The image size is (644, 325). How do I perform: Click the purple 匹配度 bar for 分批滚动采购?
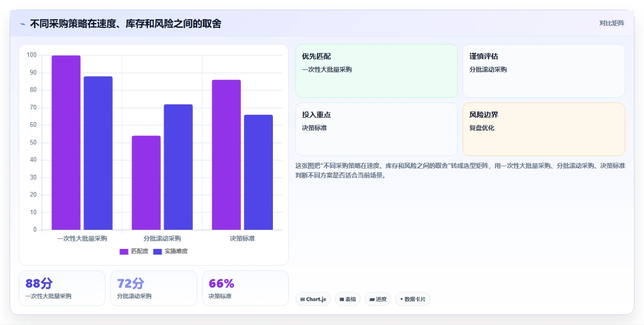coord(146,183)
